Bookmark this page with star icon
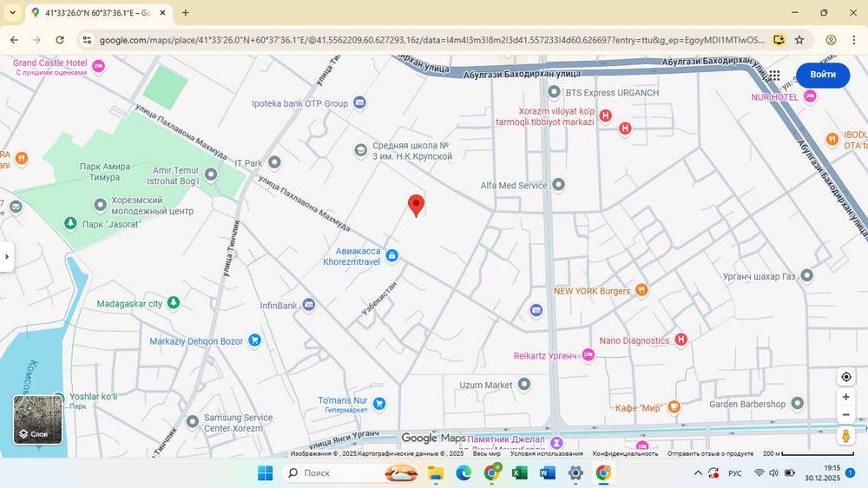Viewport: 868px width, 488px height. [x=799, y=40]
